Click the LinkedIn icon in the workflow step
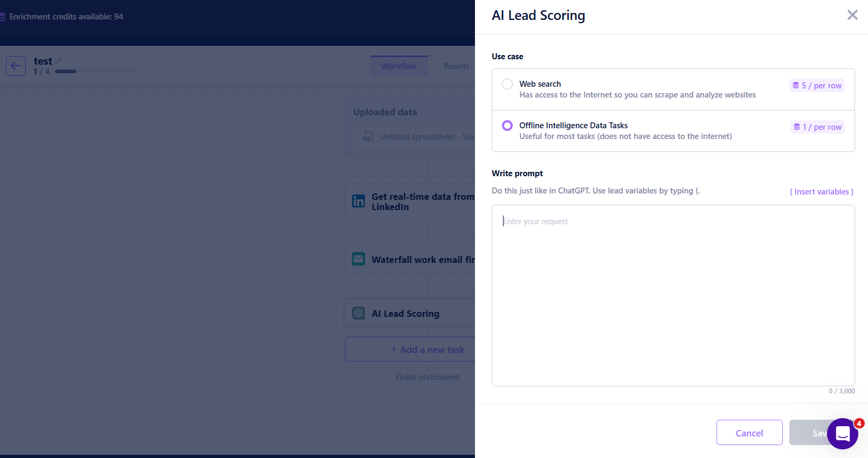Image resolution: width=868 pixels, height=458 pixels. point(359,202)
